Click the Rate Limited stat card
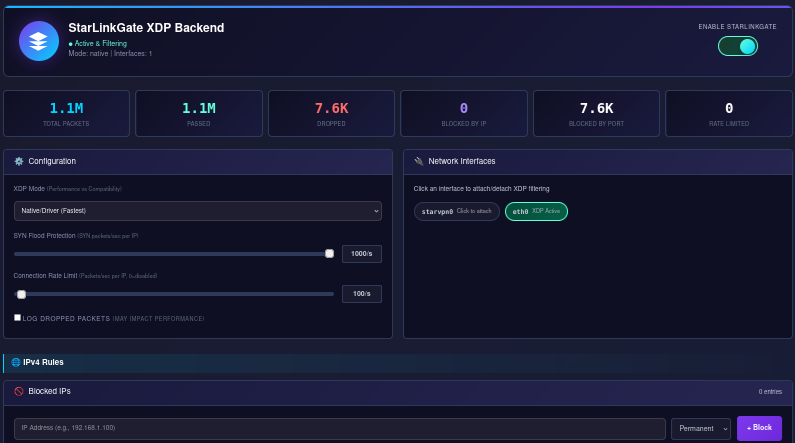Image resolution: width=795 pixels, height=443 pixels. (x=729, y=114)
